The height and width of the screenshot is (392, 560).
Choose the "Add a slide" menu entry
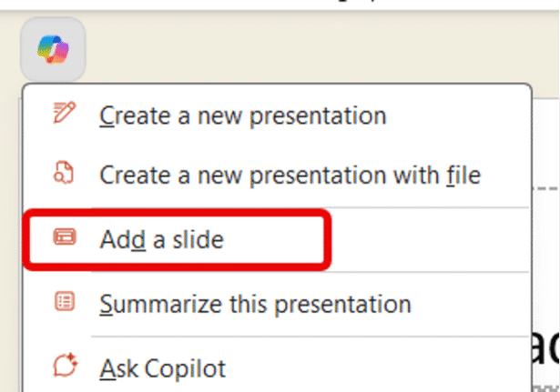click(x=161, y=240)
